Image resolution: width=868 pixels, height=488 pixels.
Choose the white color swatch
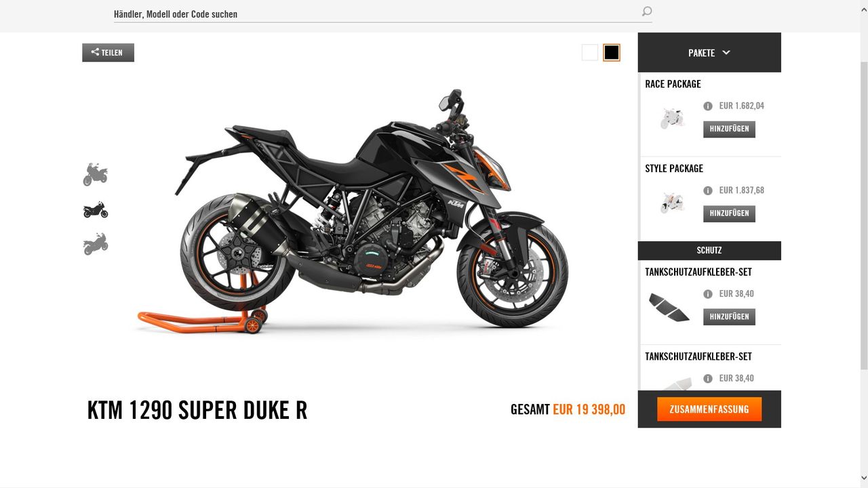590,52
